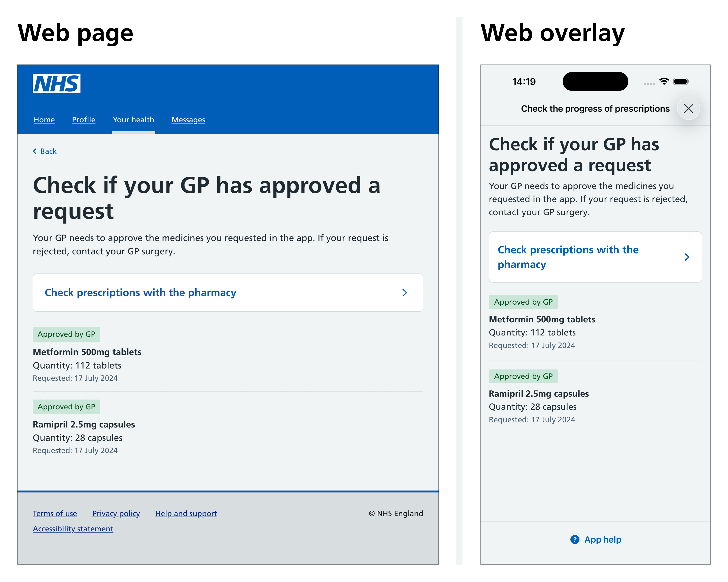Viewport: 728px width, 582px height.
Task: Click the battery icon in phone status bar
Action: pos(681,81)
